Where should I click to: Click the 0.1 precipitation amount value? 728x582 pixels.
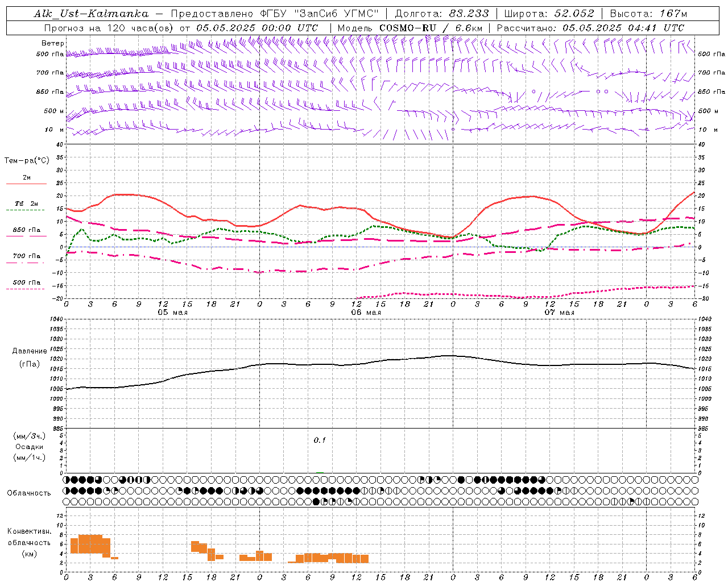(x=320, y=440)
